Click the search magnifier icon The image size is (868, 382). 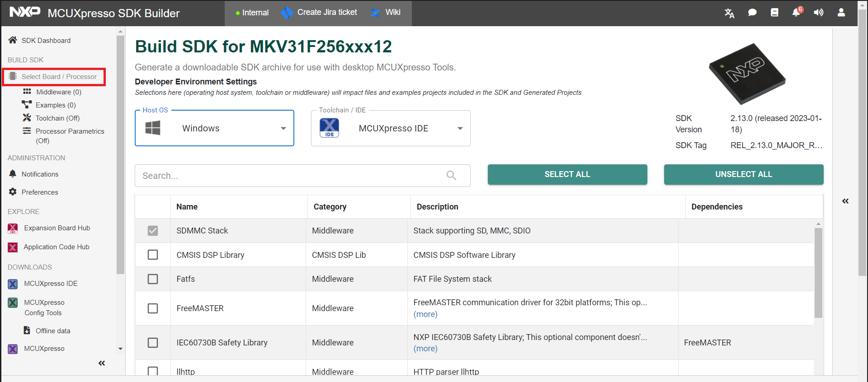click(x=451, y=175)
